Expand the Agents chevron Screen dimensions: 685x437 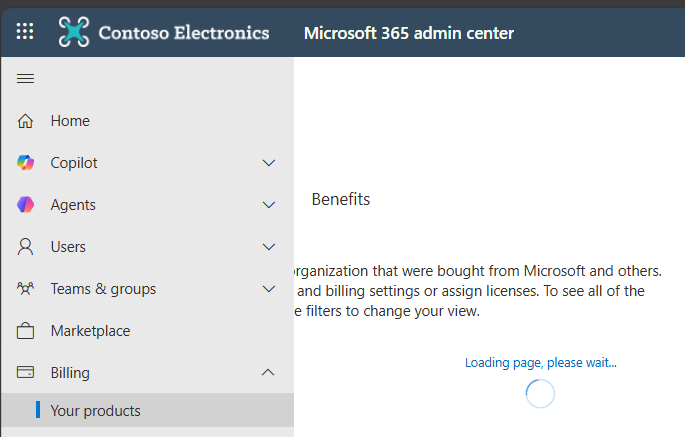[x=268, y=205]
